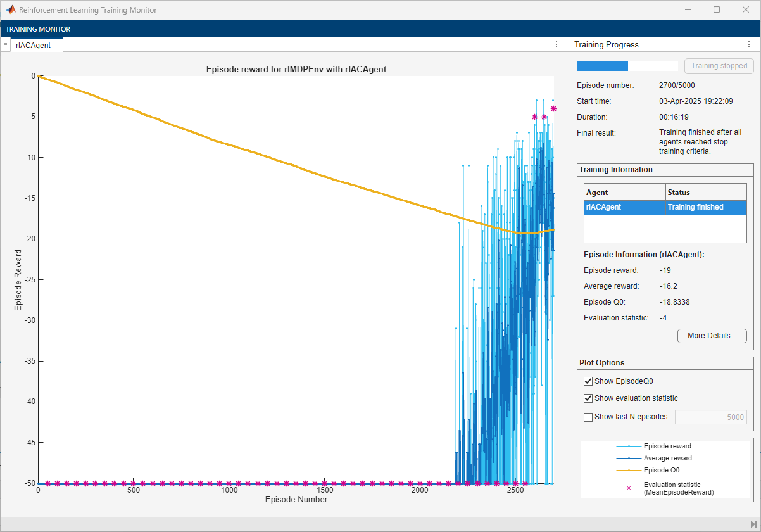Viewport: 761px width, 532px height.
Task: Uncheck the Show EpisodeQ0 checkbox
Action: (588, 381)
